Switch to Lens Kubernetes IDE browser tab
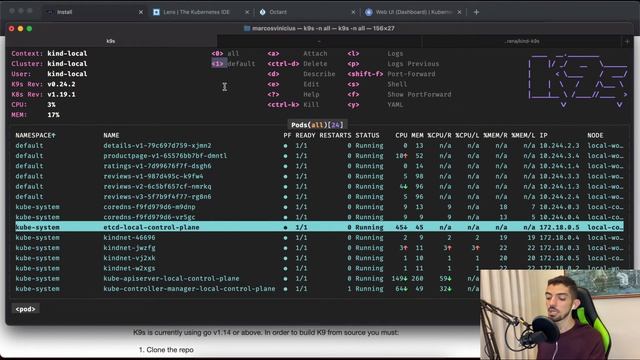Screen dimensions: 640x360 click(197, 12)
